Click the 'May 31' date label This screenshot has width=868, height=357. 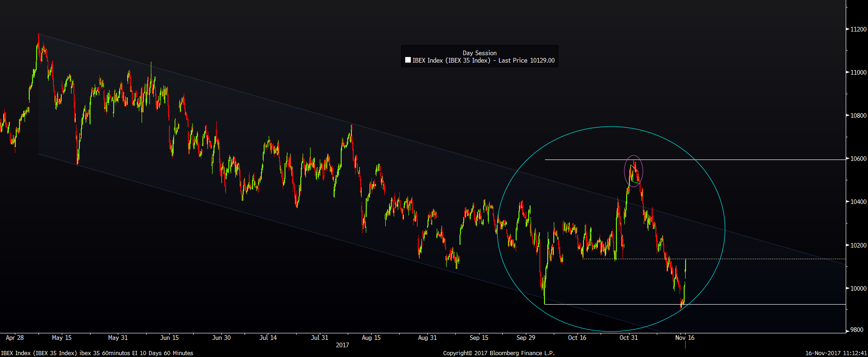coord(118,338)
